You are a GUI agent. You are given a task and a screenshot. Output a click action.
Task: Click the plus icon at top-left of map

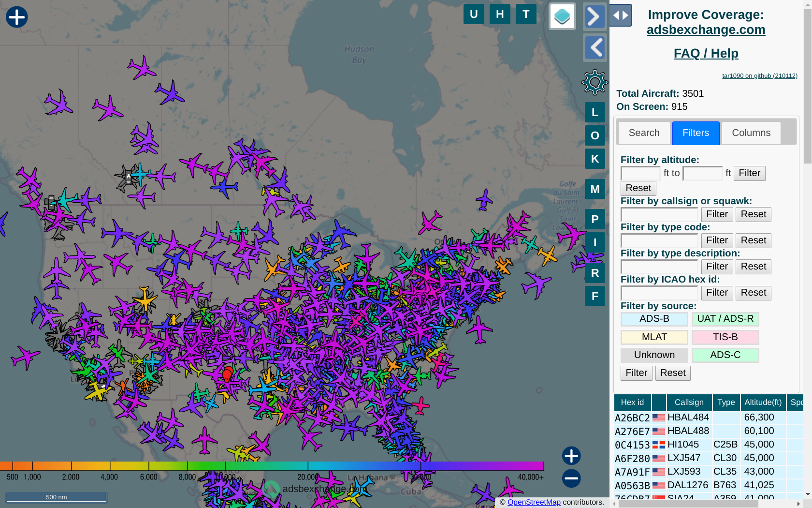[x=17, y=17]
